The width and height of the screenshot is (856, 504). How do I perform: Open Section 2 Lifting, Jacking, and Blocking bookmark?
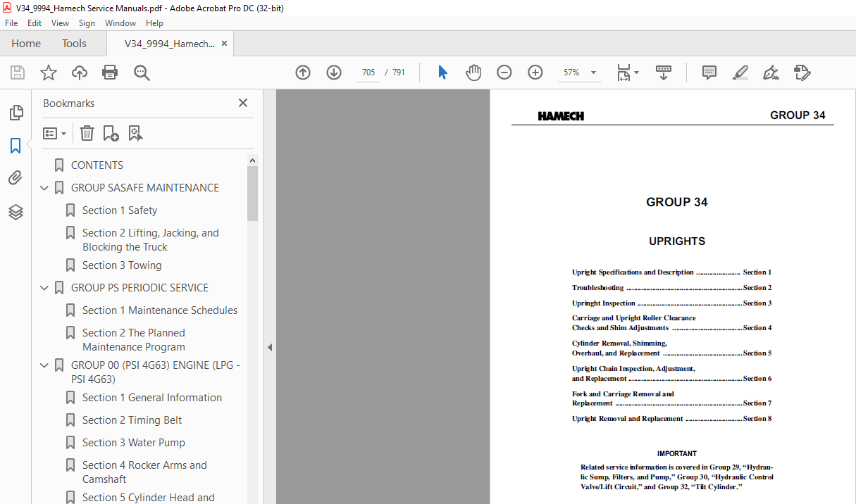click(x=151, y=240)
